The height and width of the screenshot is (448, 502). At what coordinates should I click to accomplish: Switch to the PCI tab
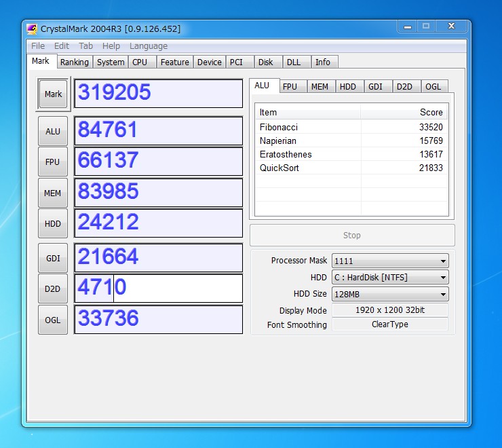(239, 62)
